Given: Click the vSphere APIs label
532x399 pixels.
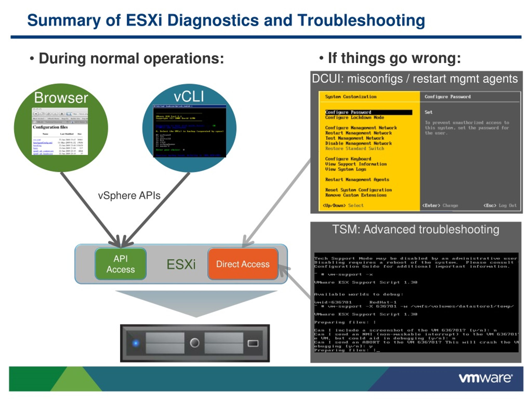Looking at the screenshot, I should [129, 195].
